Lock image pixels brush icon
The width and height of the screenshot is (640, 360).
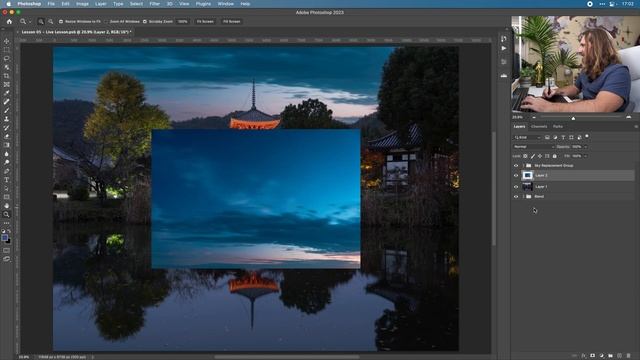533,156
